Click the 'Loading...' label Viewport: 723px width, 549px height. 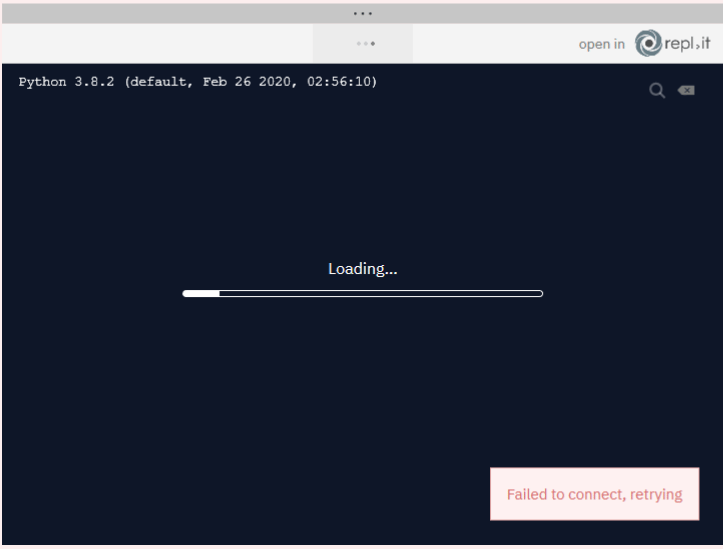(x=362, y=269)
